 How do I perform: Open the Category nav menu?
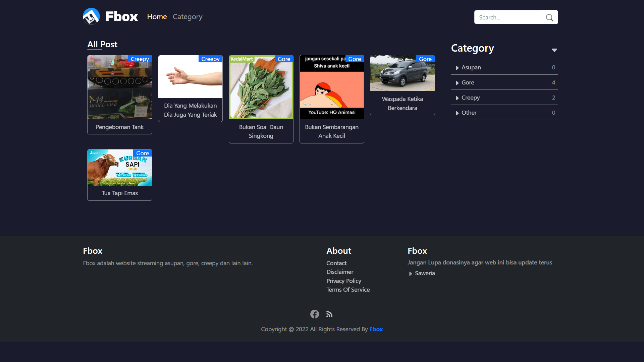click(x=187, y=17)
